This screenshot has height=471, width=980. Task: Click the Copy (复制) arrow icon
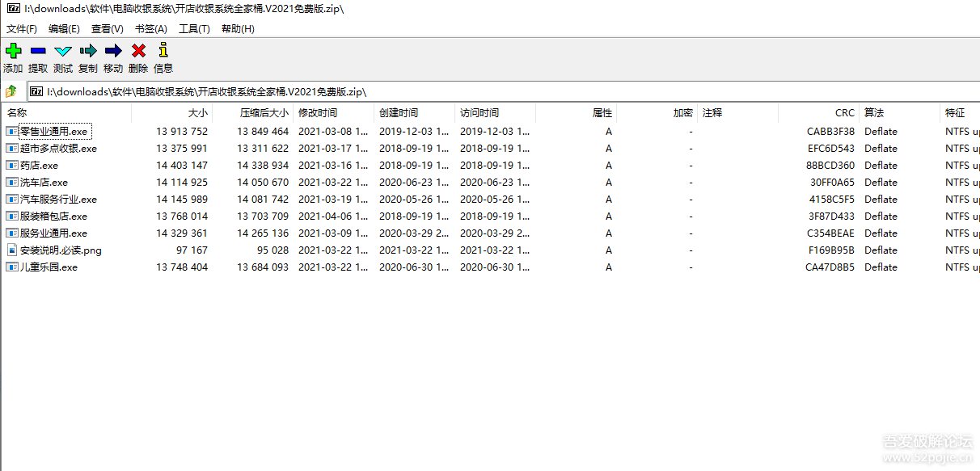(88, 51)
